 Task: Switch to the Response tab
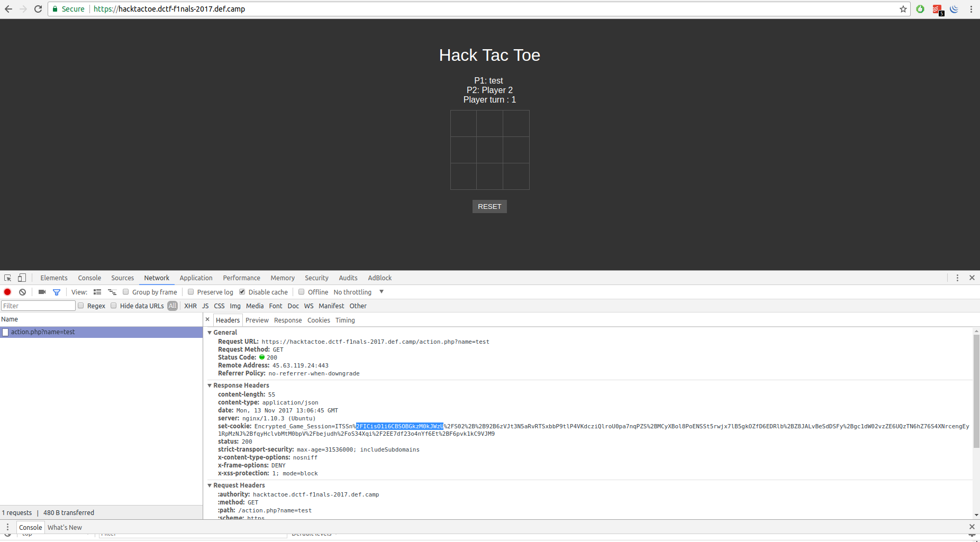(288, 320)
